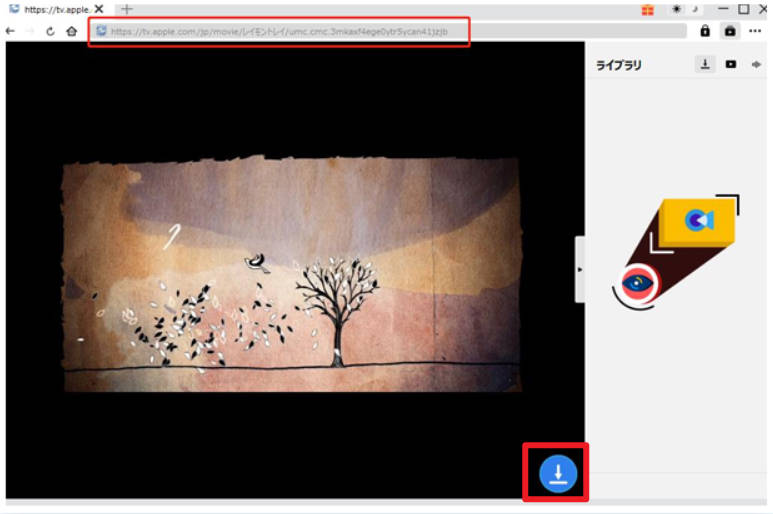Collapse the Library side panel handle
The height and width of the screenshot is (514, 773).
coord(580,269)
